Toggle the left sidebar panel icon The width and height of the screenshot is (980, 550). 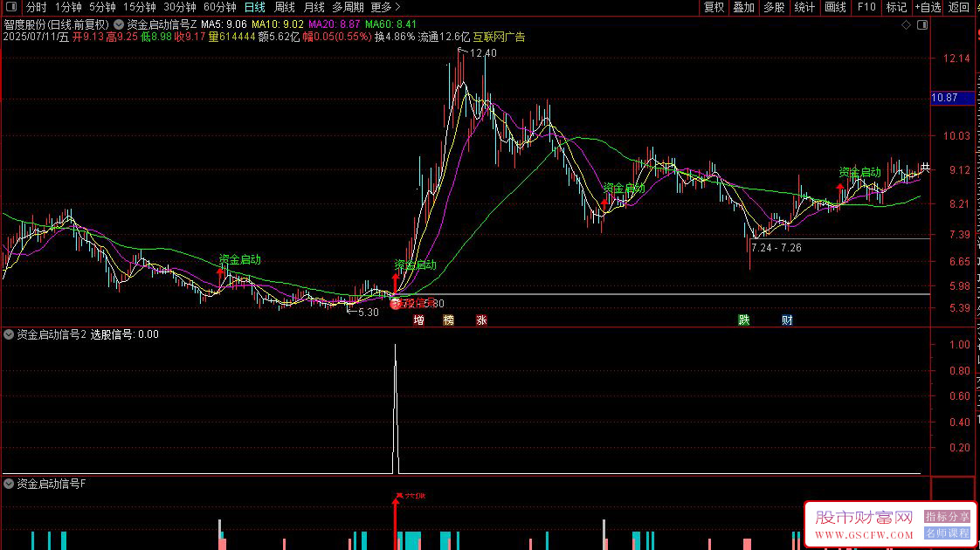(11, 7)
